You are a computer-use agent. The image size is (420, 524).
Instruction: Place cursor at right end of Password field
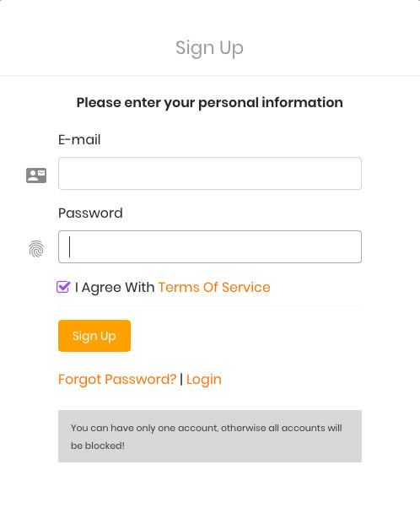[355, 246]
